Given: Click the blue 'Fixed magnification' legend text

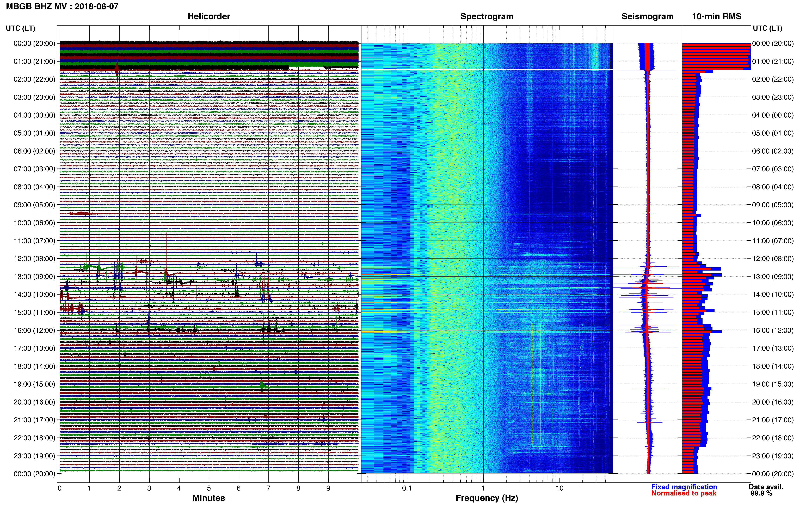Looking at the screenshot, I should (x=684, y=487).
